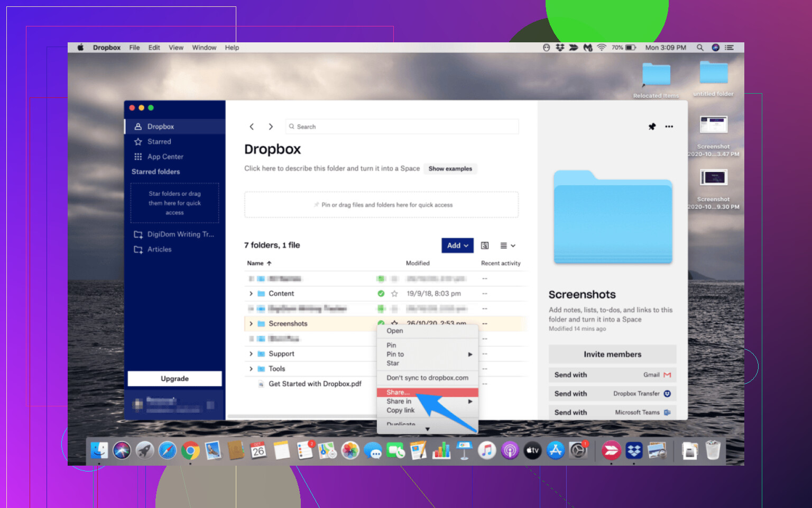
Task: Open the Add dropdown button
Action: coord(457,246)
